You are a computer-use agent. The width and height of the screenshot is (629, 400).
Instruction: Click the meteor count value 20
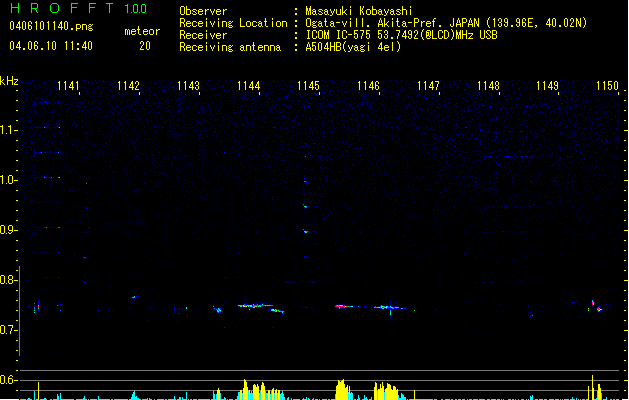pos(145,46)
